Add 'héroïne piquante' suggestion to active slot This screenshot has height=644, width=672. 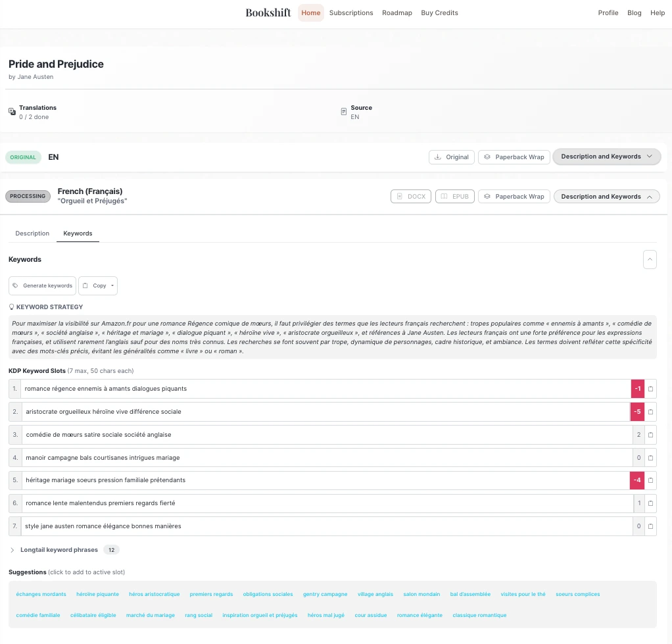point(97,594)
